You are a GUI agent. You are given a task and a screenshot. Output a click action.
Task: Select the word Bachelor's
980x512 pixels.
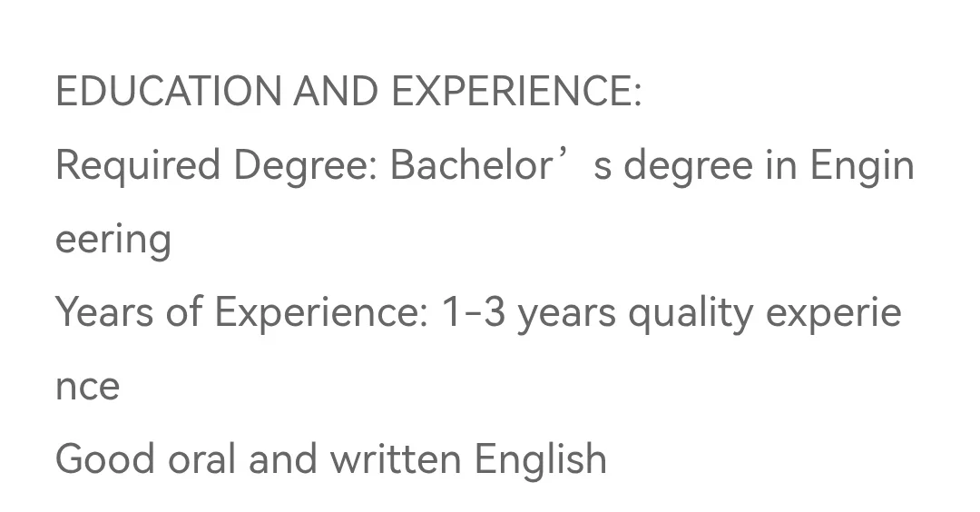pos(501,166)
